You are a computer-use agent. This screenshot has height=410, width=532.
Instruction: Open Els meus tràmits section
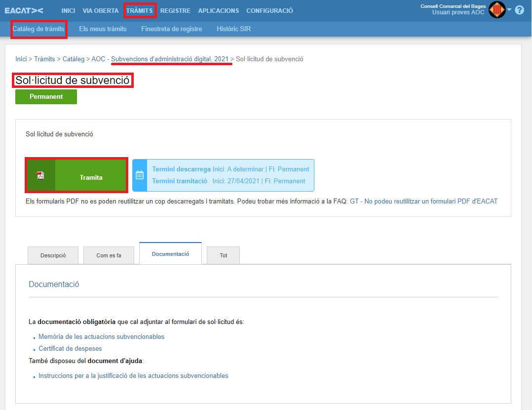103,29
